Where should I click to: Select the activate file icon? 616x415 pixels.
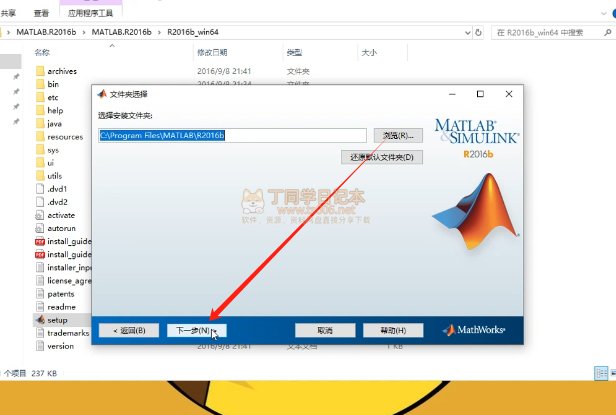click(40, 215)
